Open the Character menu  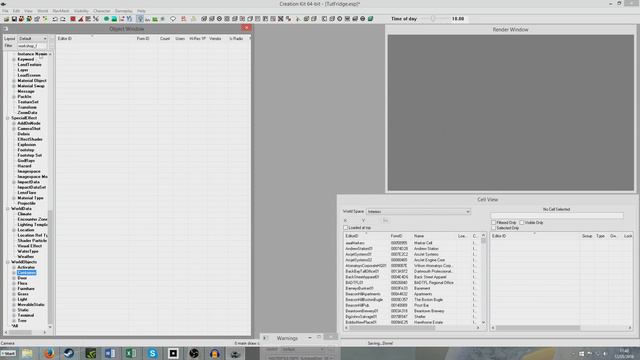point(102,11)
